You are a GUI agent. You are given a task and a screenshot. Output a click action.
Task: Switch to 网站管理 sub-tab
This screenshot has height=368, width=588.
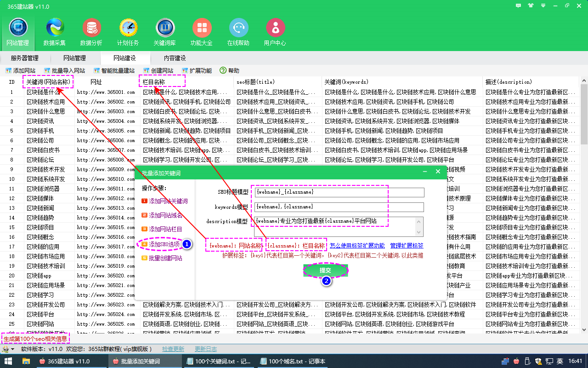point(74,58)
